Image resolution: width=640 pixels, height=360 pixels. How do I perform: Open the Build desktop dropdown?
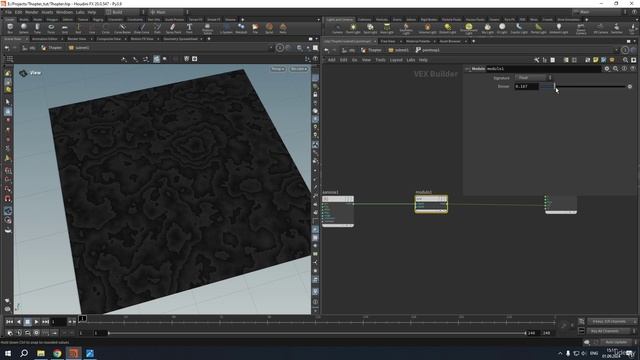pos(124,12)
